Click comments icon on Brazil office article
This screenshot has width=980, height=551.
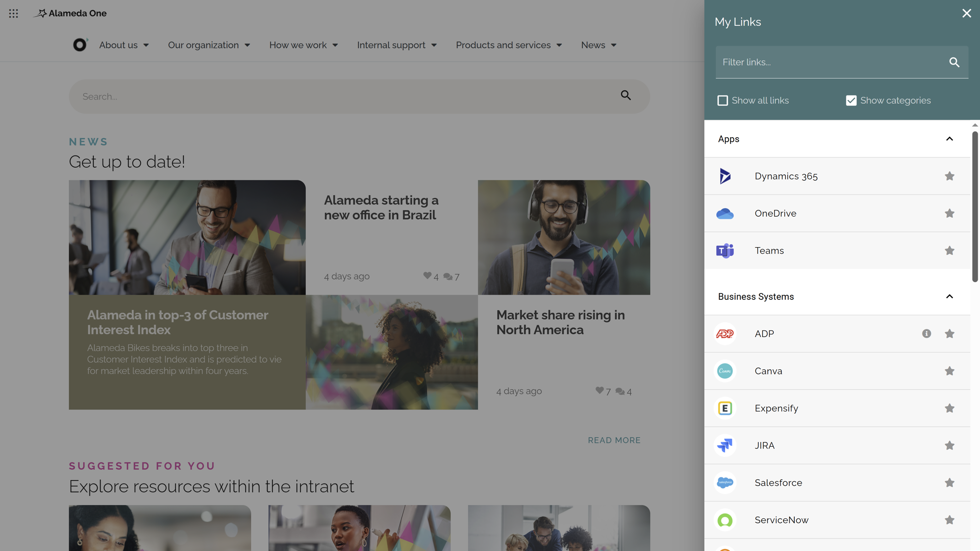(448, 276)
